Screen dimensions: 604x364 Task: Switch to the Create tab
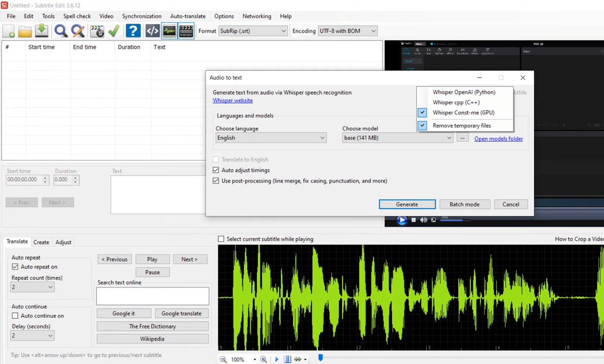coord(41,242)
